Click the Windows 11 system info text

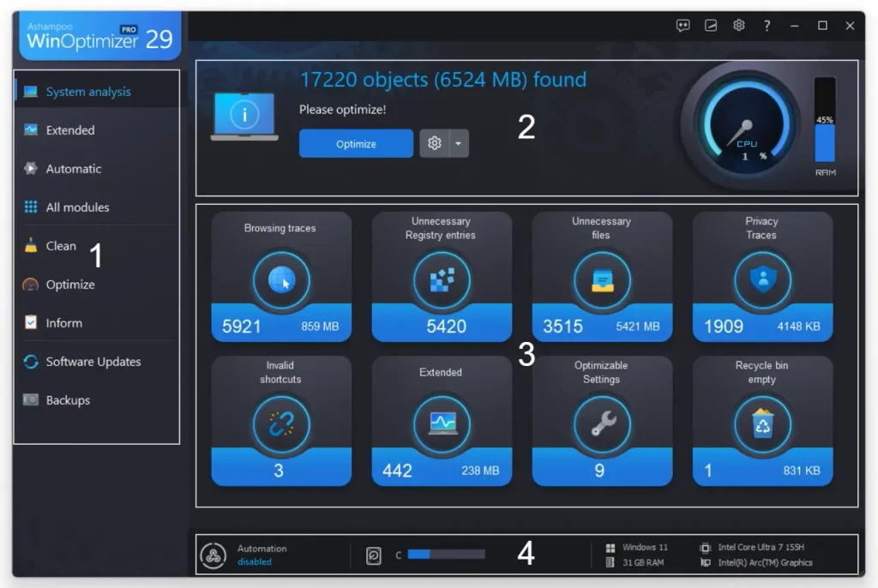point(645,547)
